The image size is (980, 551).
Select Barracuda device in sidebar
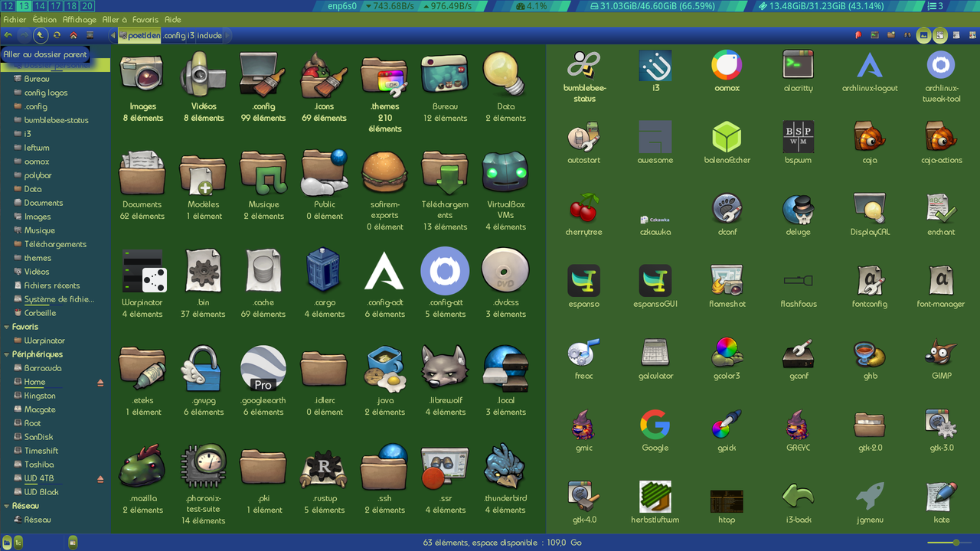[x=42, y=368]
